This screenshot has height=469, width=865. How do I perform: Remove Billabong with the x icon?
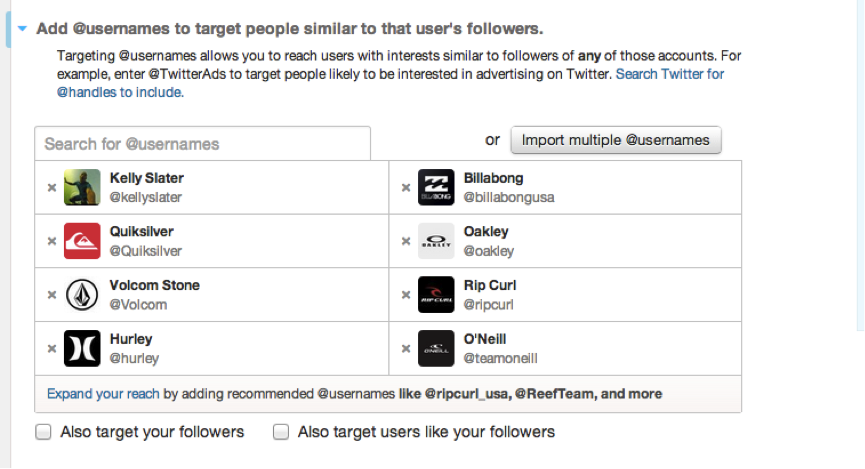coord(406,188)
